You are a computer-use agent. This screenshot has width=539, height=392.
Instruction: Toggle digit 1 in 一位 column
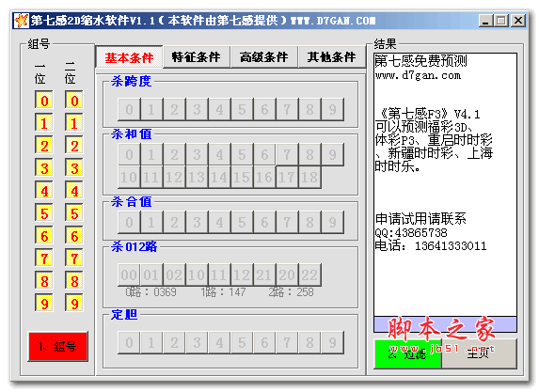44,123
